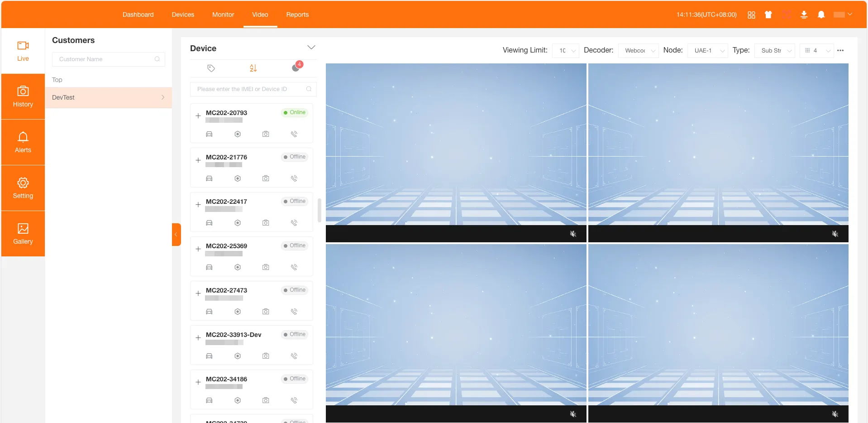The height and width of the screenshot is (423, 868).
Task: Click the camera snapshot icon for MC202-20793
Action: (x=266, y=134)
